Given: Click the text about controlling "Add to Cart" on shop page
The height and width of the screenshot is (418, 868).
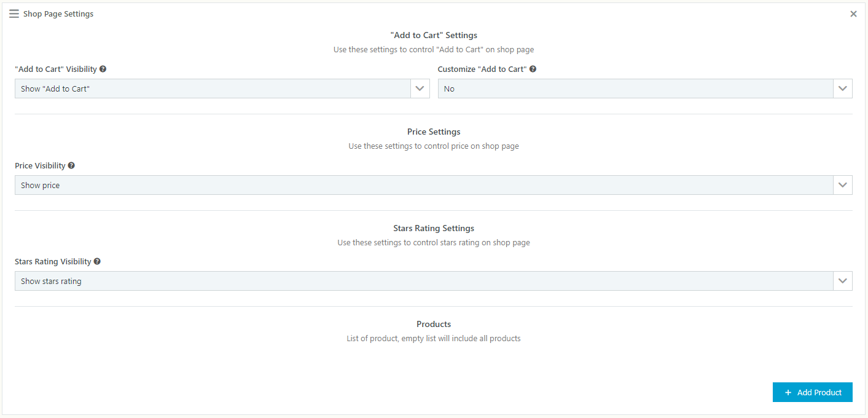Looking at the screenshot, I should tap(434, 50).
